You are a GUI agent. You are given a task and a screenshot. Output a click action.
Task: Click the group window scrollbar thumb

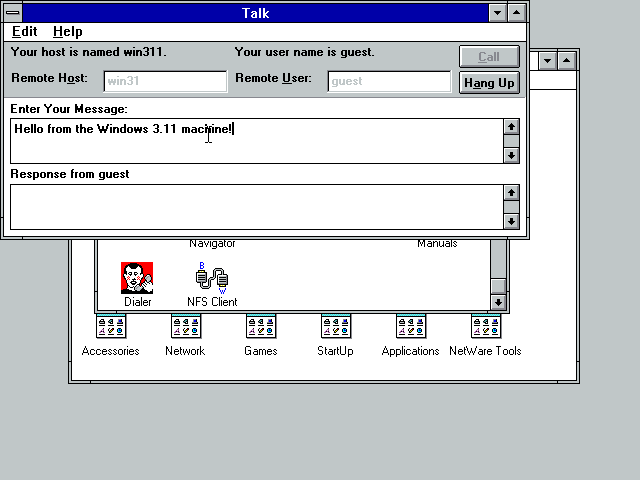click(498, 286)
